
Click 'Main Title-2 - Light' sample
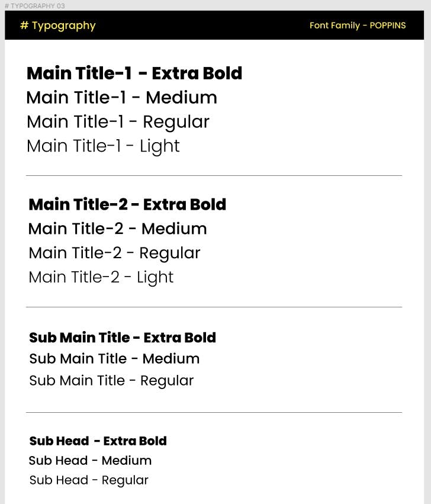(101, 278)
